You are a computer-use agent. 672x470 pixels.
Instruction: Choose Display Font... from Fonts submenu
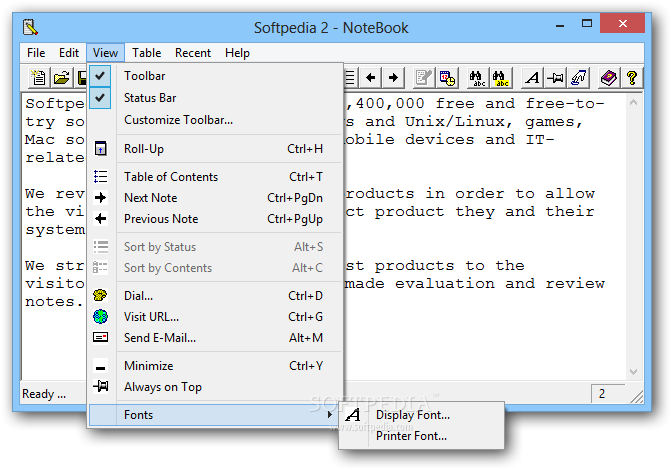click(x=421, y=415)
